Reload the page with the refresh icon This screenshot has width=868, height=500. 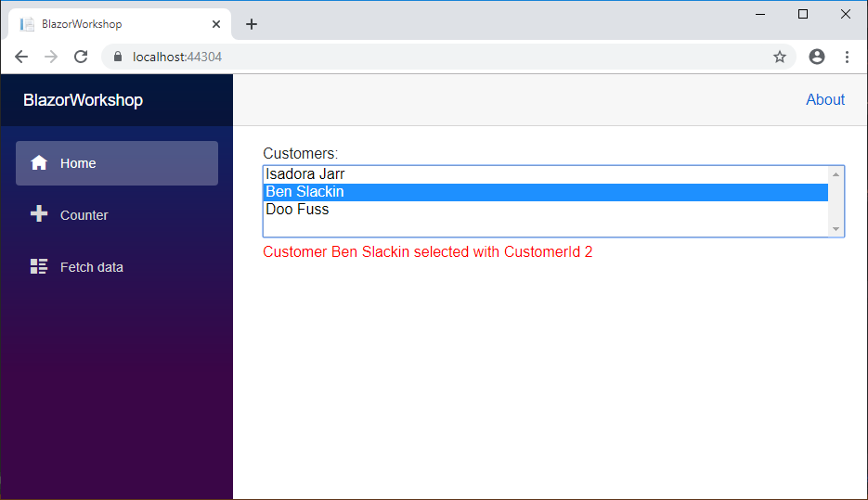[x=81, y=57]
